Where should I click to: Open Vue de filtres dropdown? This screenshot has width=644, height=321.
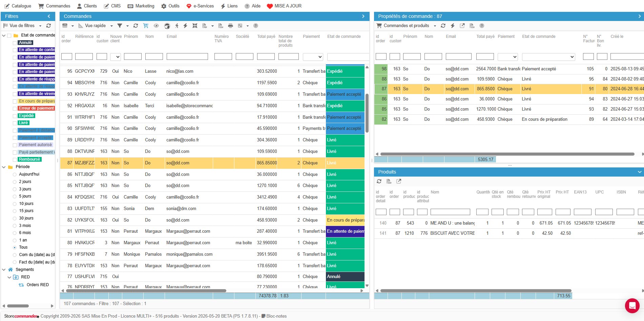click(40, 26)
